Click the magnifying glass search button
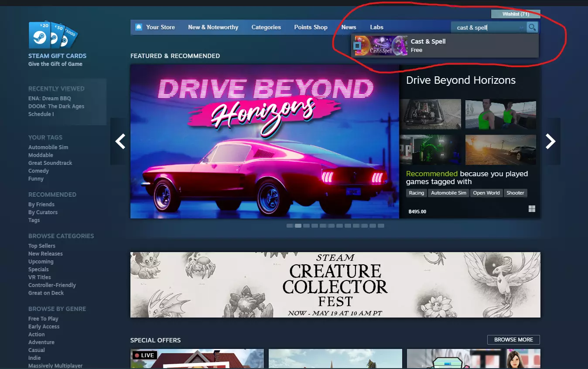Viewport: 588px width, 369px height. click(x=532, y=27)
